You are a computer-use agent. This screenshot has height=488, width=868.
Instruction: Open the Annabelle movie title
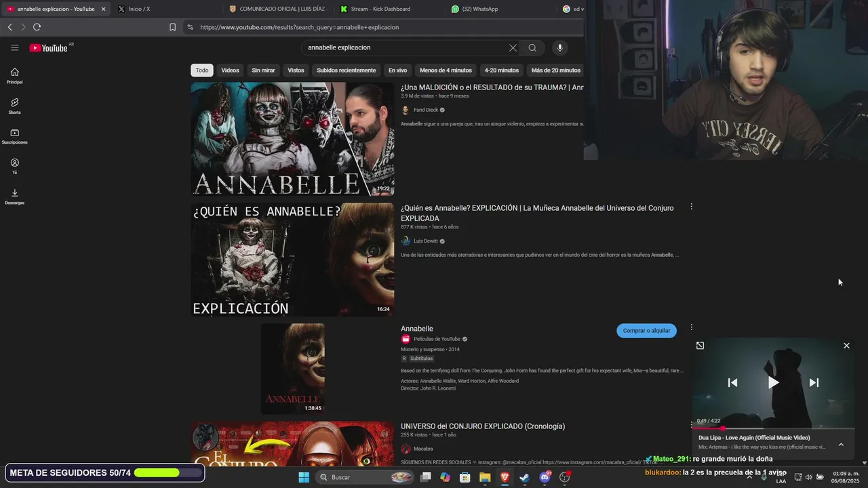pos(417,329)
